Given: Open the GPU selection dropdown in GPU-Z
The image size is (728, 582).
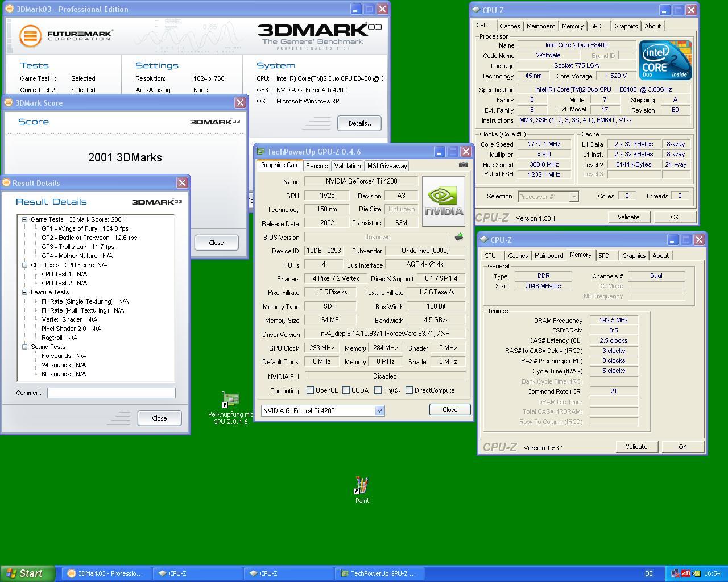Looking at the screenshot, I should point(379,410).
